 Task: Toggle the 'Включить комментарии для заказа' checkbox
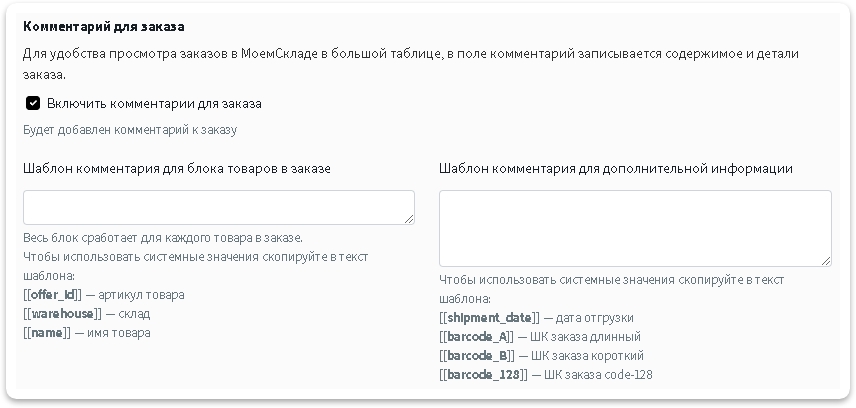(x=33, y=103)
